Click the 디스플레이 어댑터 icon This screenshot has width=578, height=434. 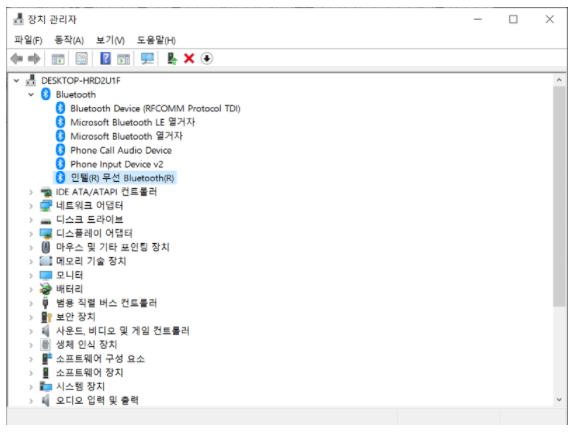click(46, 233)
